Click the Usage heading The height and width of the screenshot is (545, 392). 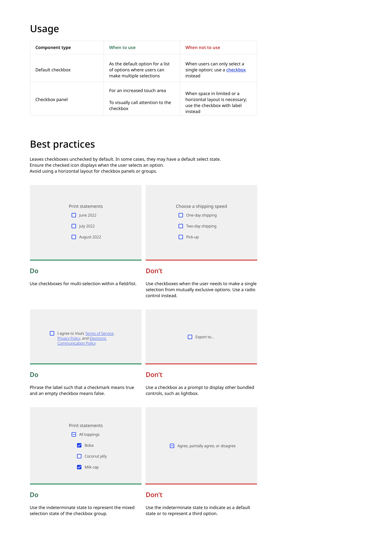click(44, 29)
